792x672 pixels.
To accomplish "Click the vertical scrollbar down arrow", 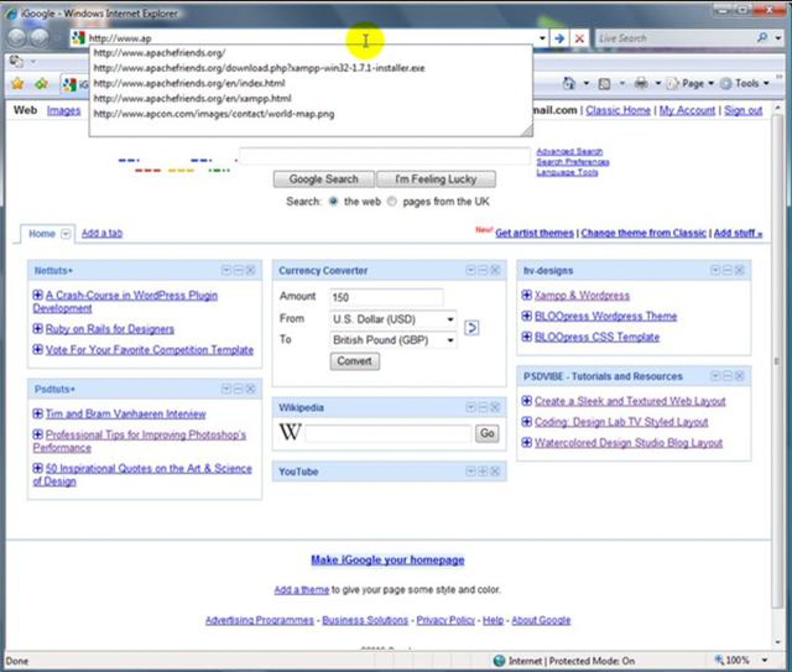I will coord(777,642).
